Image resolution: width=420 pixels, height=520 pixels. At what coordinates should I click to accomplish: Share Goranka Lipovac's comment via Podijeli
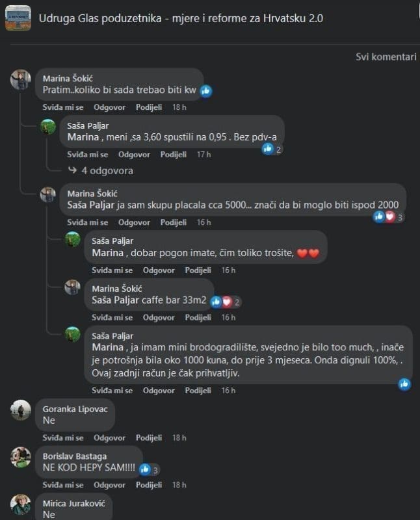coord(149,438)
